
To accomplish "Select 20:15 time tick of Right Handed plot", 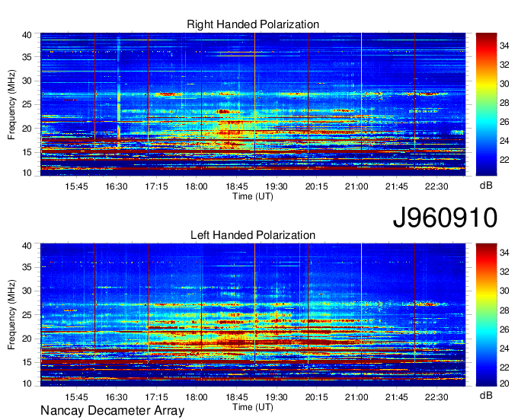I will pos(316,186).
